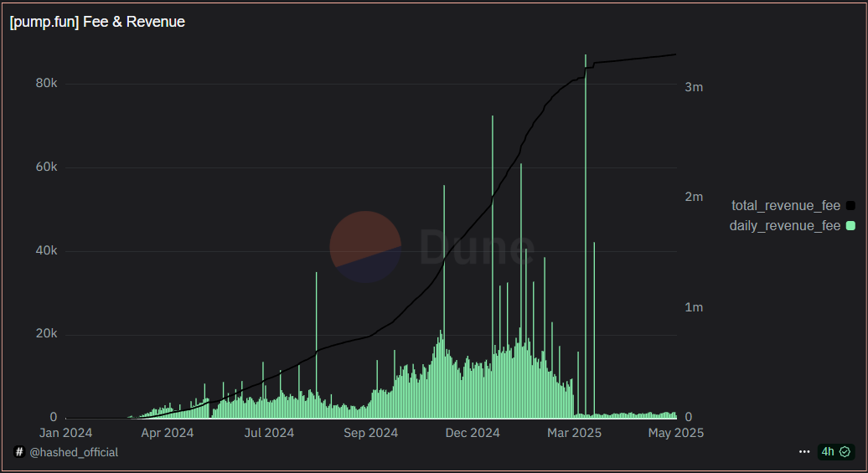Screen dimensions: 868x473
Task: Toggle the daily_revenue_fee legend series
Action: click(792, 226)
